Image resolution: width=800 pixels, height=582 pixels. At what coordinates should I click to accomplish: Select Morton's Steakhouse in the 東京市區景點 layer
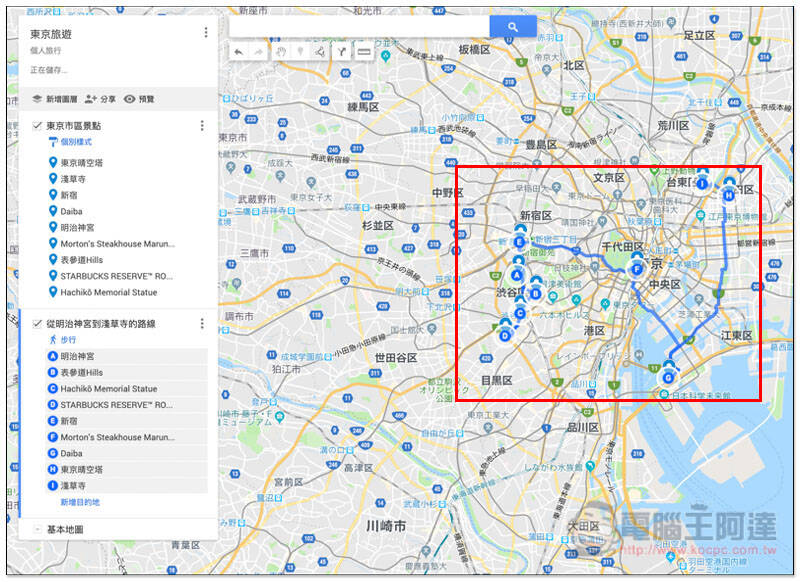(x=117, y=244)
